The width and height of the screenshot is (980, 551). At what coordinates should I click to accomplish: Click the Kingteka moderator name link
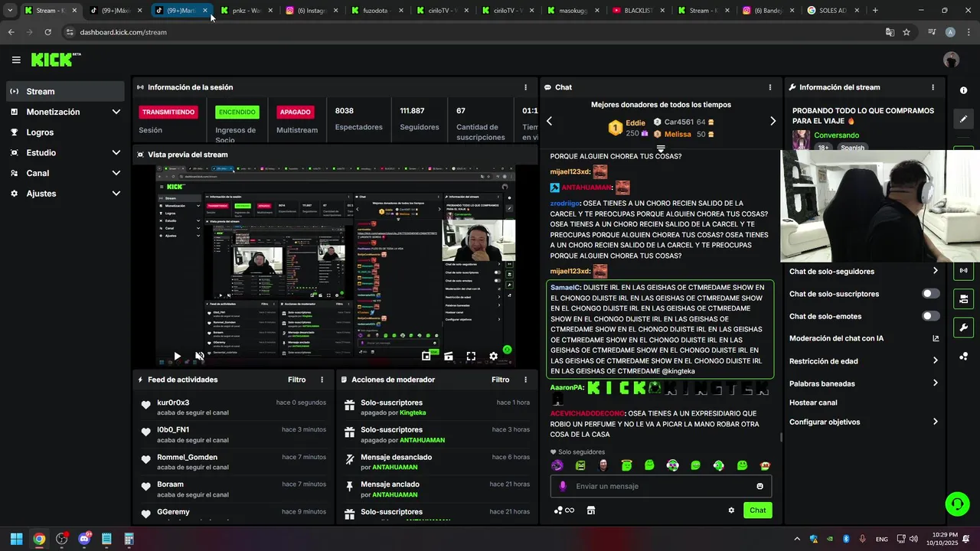pos(413,412)
